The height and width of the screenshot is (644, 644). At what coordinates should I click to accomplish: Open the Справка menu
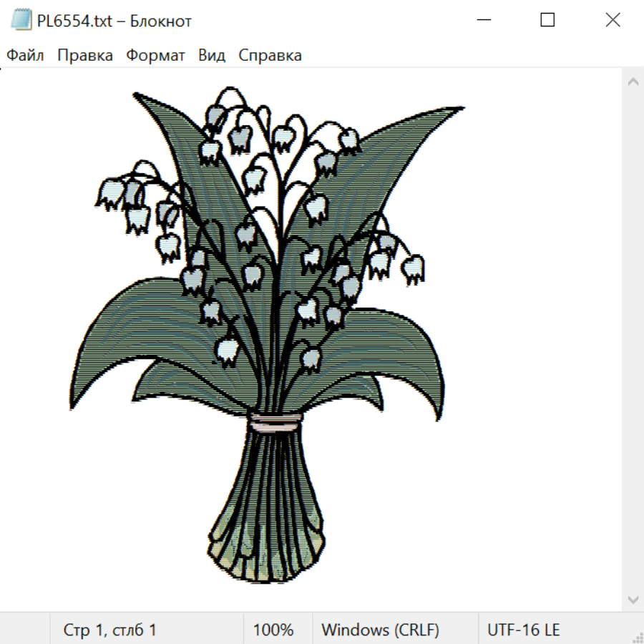pos(270,56)
